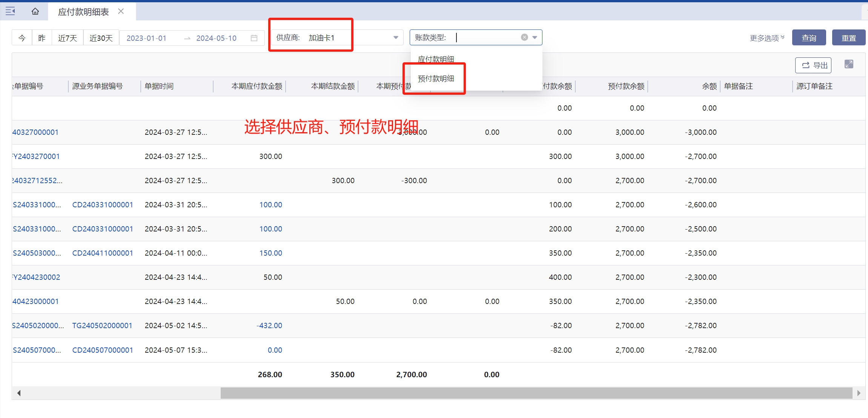Expand the 供应商 dropdown arrow
868x418 pixels.
(396, 37)
